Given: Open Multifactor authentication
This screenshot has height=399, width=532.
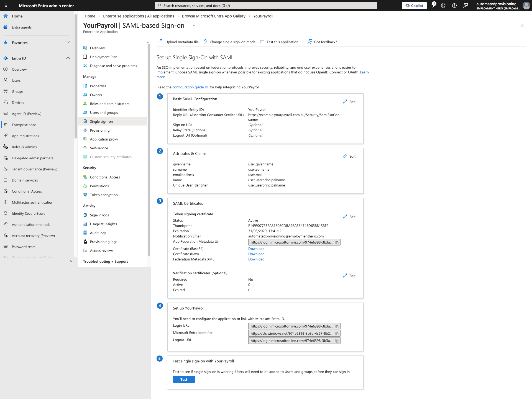Looking at the screenshot, I should [32, 202].
